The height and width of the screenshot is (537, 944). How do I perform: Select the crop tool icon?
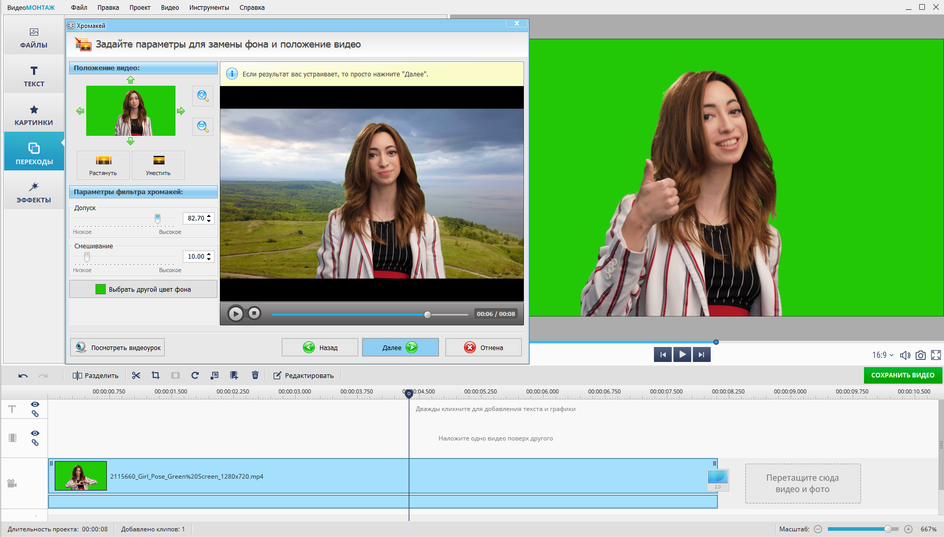point(155,375)
